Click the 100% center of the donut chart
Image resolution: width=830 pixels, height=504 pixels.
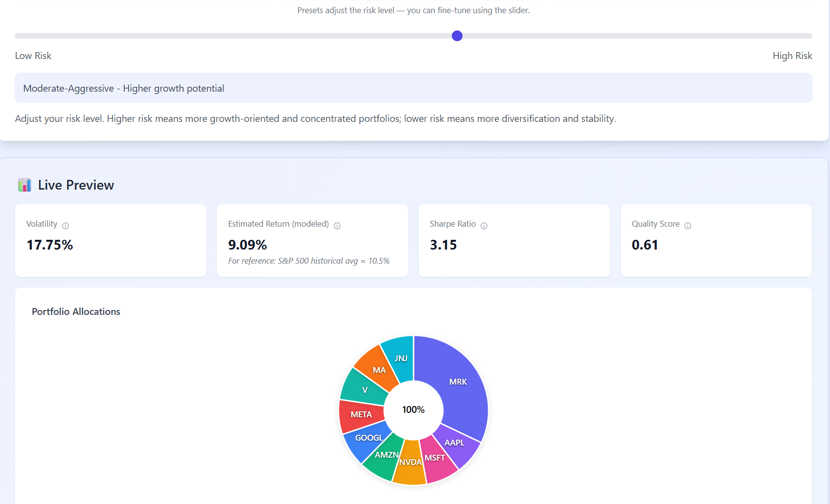click(413, 410)
